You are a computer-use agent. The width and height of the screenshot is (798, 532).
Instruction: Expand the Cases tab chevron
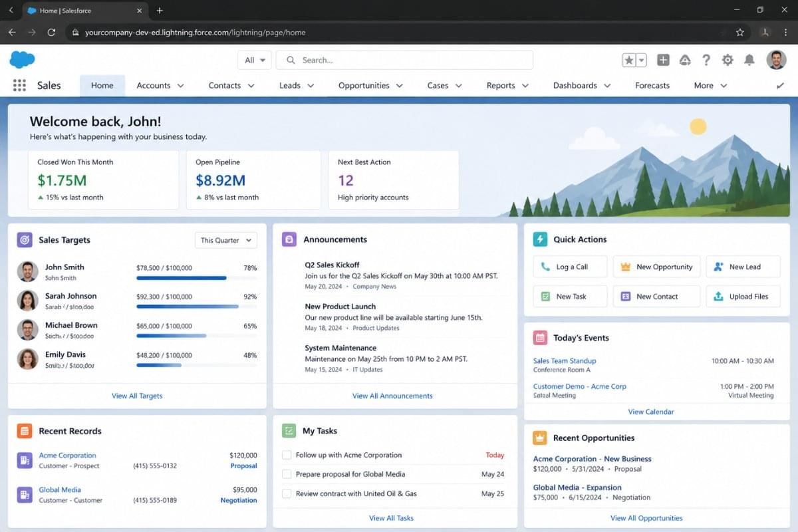click(459, 86)
